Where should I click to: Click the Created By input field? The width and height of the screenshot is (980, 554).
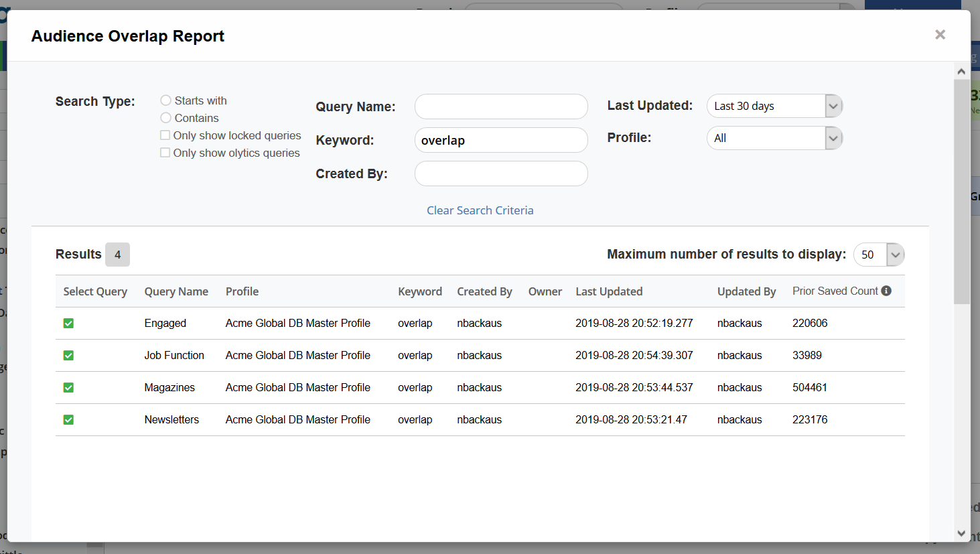click(x=501, y=174)
